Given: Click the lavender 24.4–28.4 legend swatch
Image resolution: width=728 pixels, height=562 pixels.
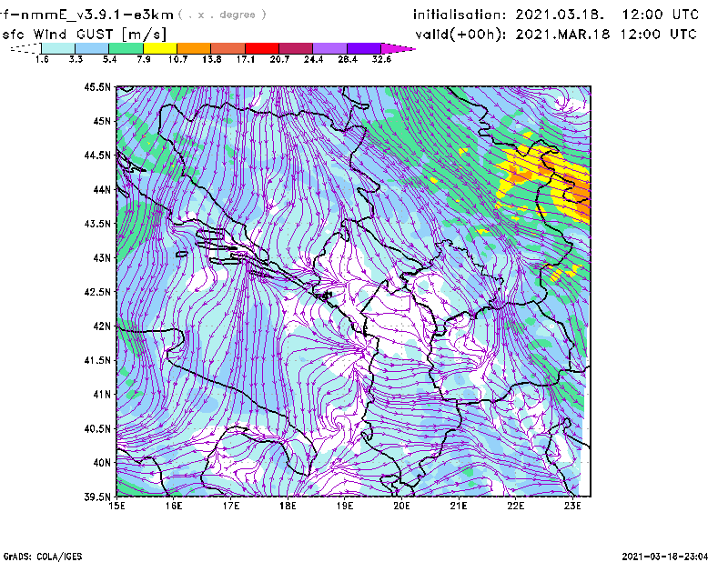Looking at the screenshot, I should coord(329,48).
